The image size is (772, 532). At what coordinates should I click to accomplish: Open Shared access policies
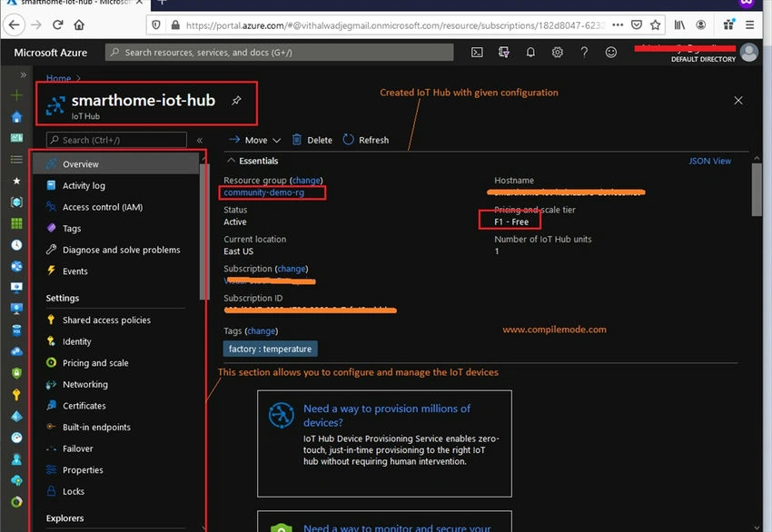point(106,320)
